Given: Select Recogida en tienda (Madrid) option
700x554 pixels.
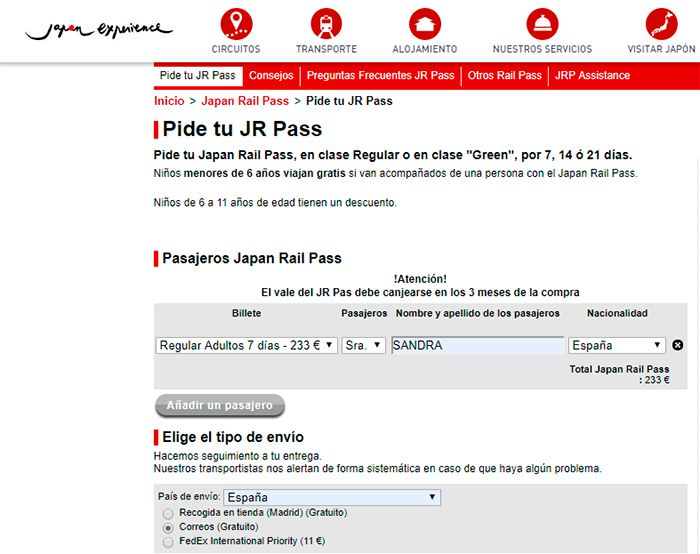Looking at the screenshot, I should pyautogui.click(x=168, y=513).
